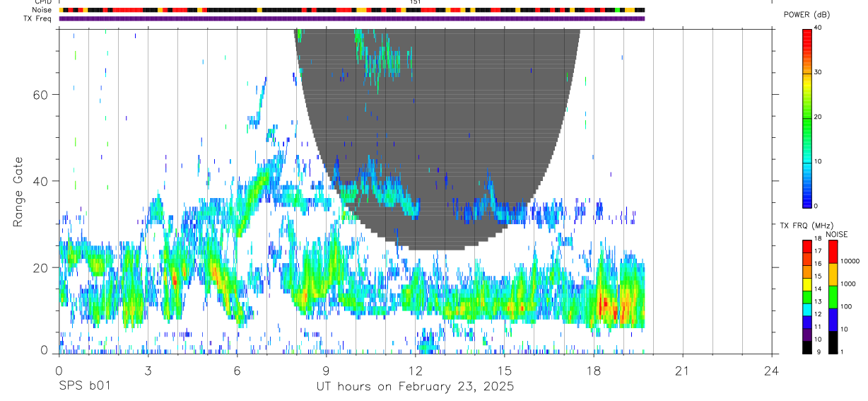Click x-axis tick label "9" under the plot

(326, 370)
